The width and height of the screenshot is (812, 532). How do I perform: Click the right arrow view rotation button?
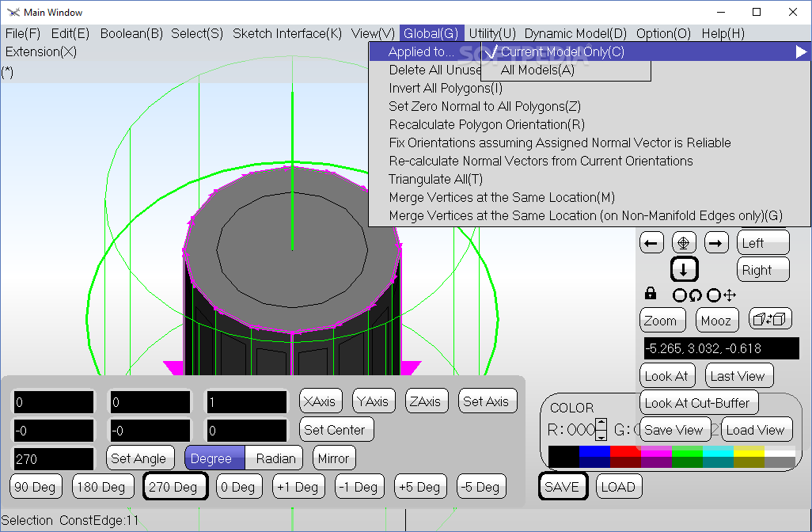tap(716, 243)
